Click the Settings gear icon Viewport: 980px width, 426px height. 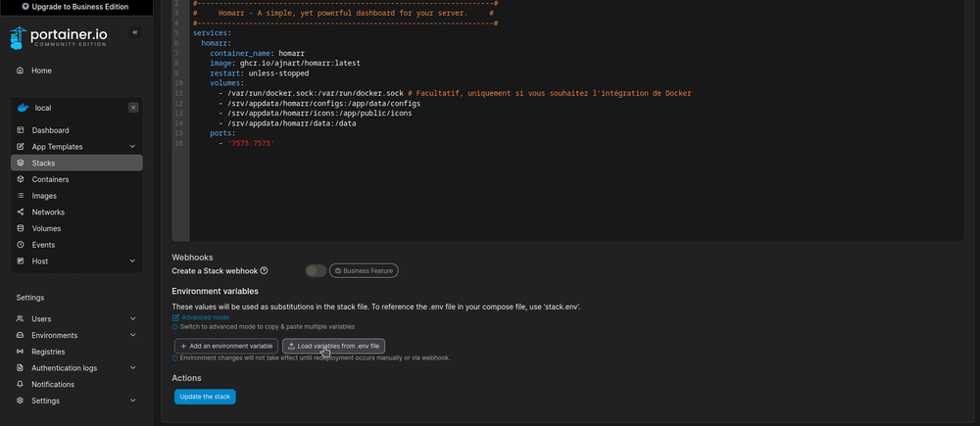[x=21, y=401]
